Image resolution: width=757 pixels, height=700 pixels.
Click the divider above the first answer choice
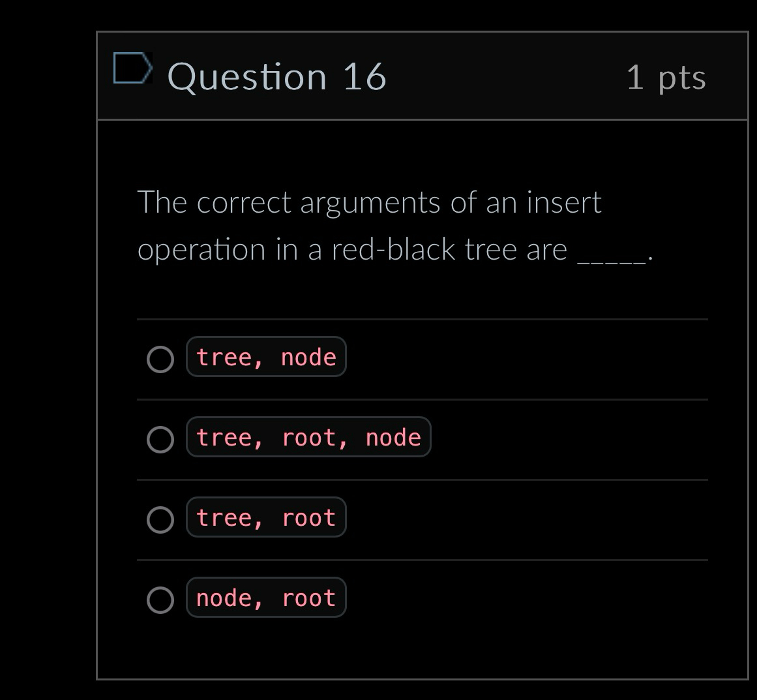[x=423, y=319]
